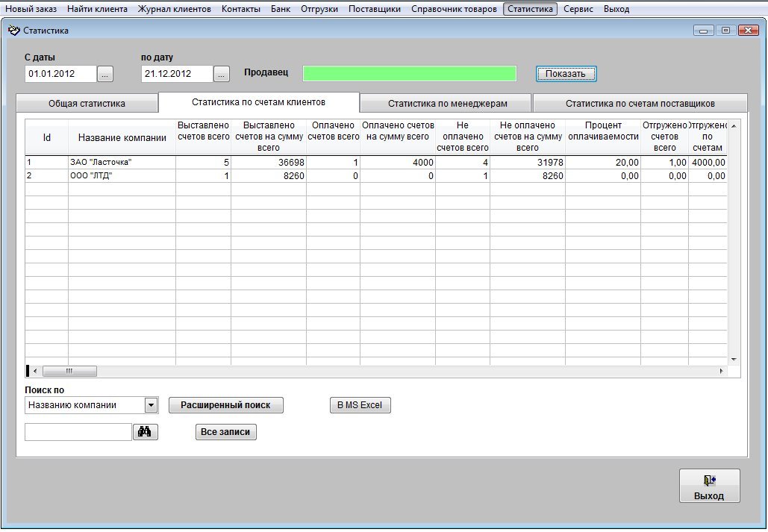Open the Справочник товаров menu
This screenshot has width=768, height=532.
click(454, 9)
